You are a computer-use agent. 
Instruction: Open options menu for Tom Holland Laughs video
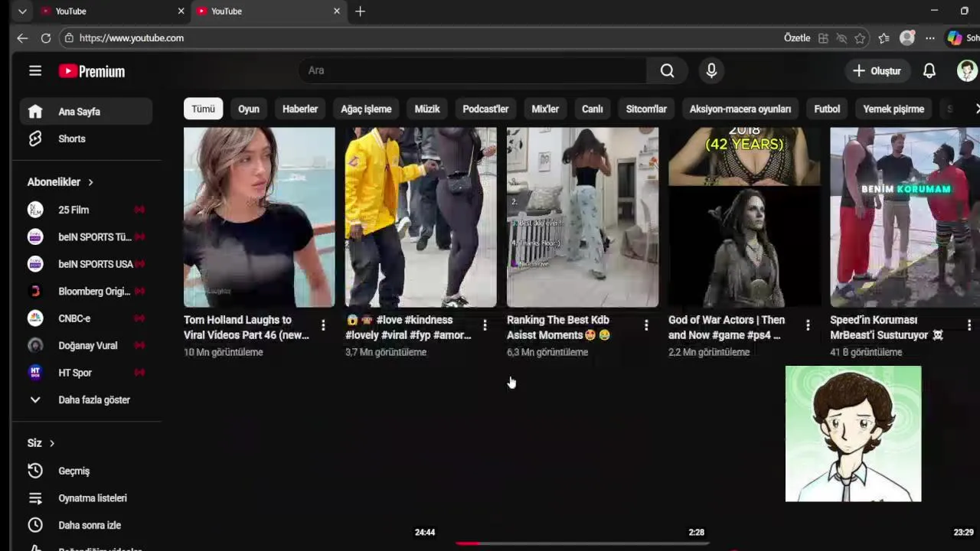tap(323, 326)
